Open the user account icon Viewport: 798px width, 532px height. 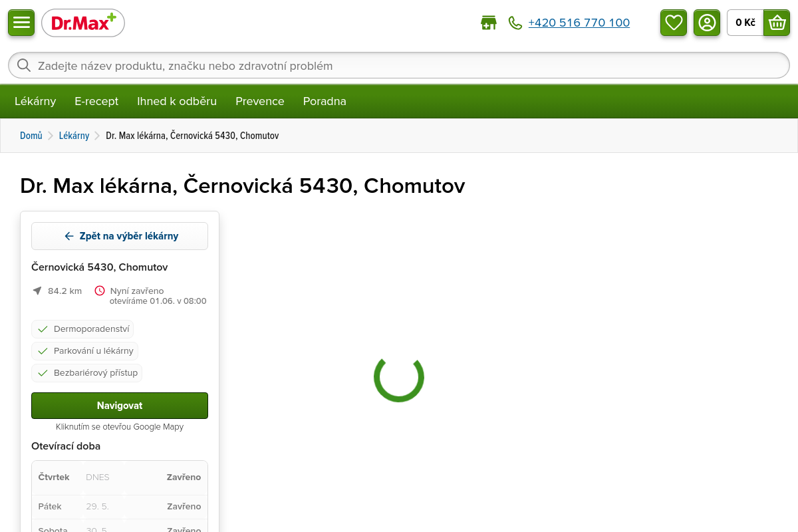pos(707,23)
